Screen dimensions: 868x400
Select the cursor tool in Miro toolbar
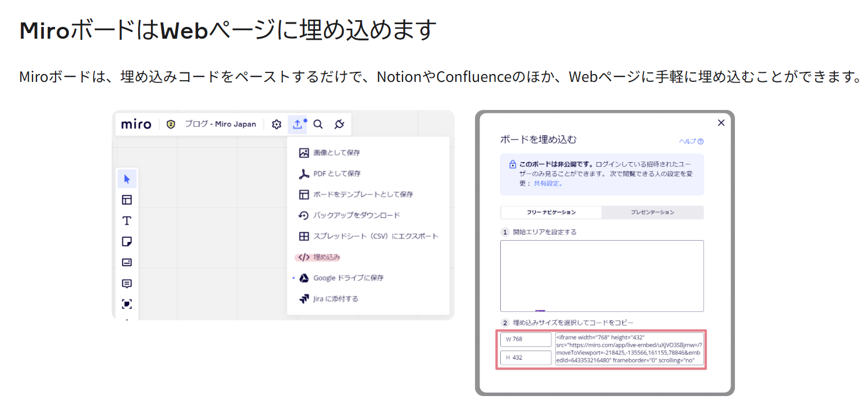pos(127,179)
